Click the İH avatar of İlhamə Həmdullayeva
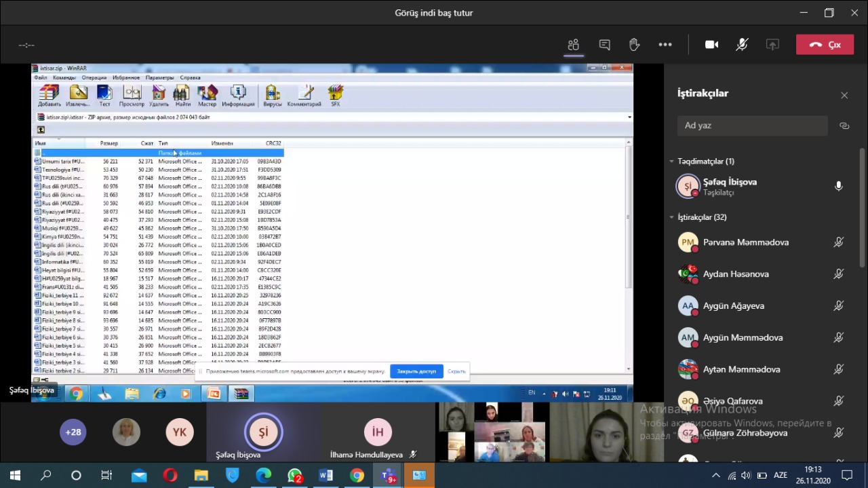 [x=378, y=432]
